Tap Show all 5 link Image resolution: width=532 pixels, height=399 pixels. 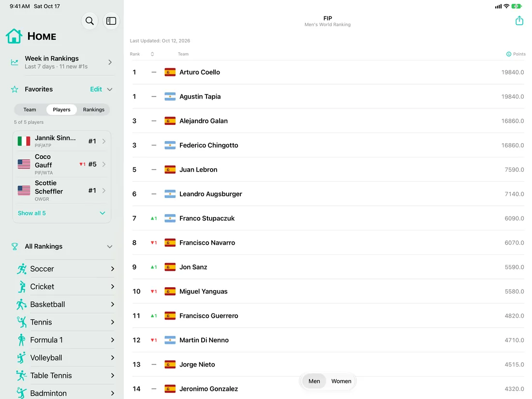click(31, 213)
